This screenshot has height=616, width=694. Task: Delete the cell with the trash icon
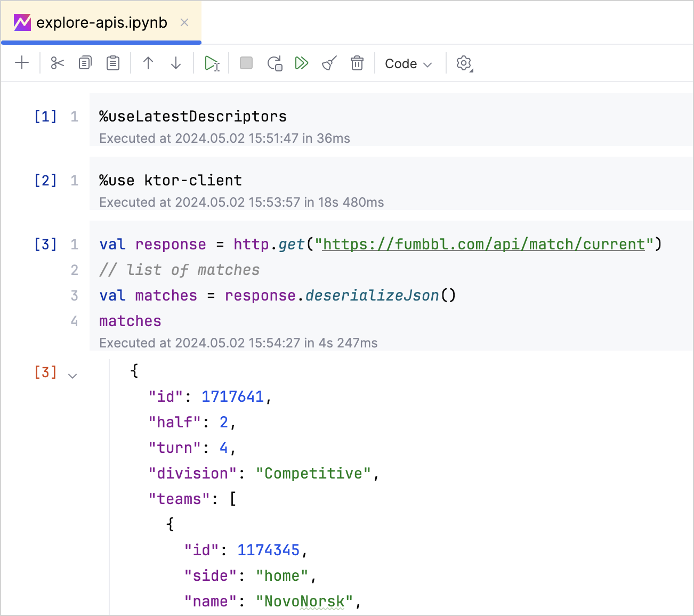pos(357,63)
